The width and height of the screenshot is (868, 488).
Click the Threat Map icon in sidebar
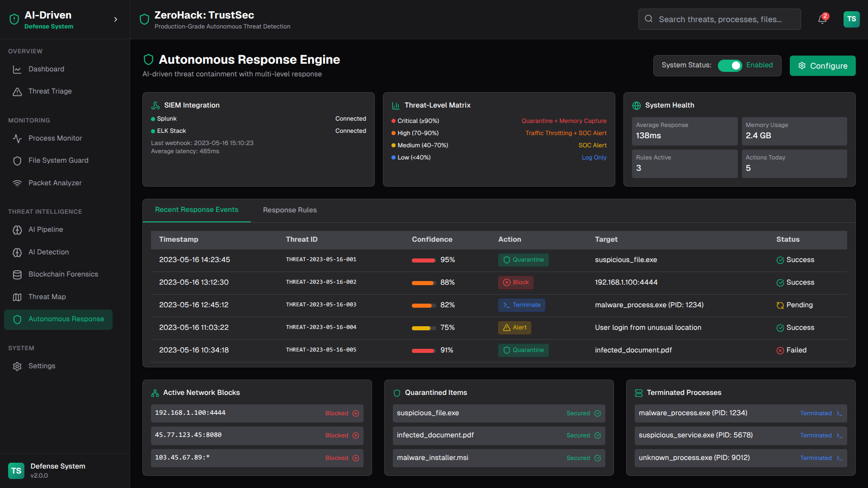coord(17,297)
